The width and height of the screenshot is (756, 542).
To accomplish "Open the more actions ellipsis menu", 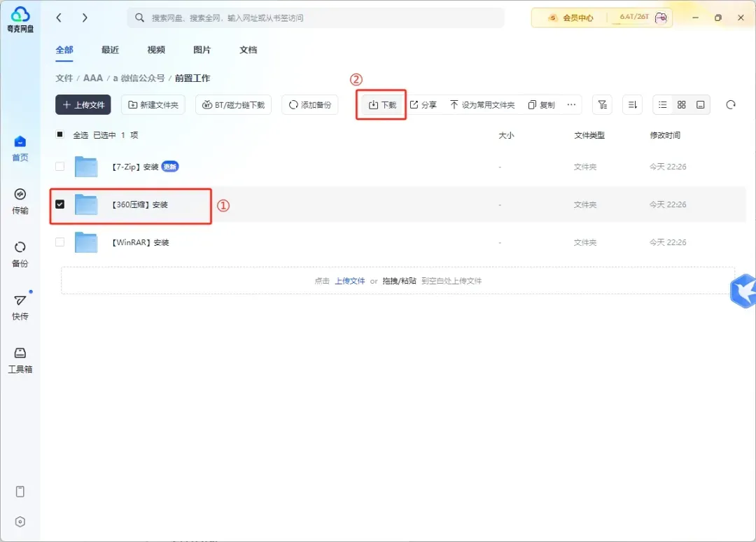I will tap(571, 104).
